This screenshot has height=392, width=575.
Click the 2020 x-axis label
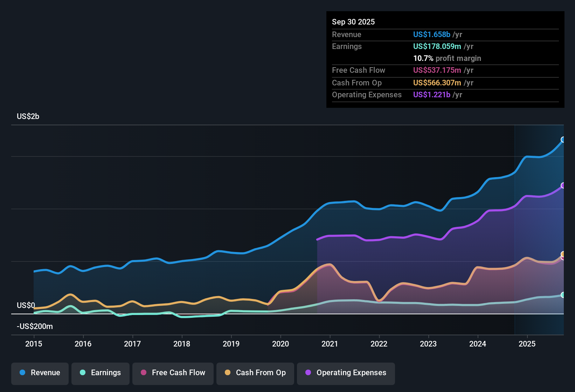coord(280,344)
